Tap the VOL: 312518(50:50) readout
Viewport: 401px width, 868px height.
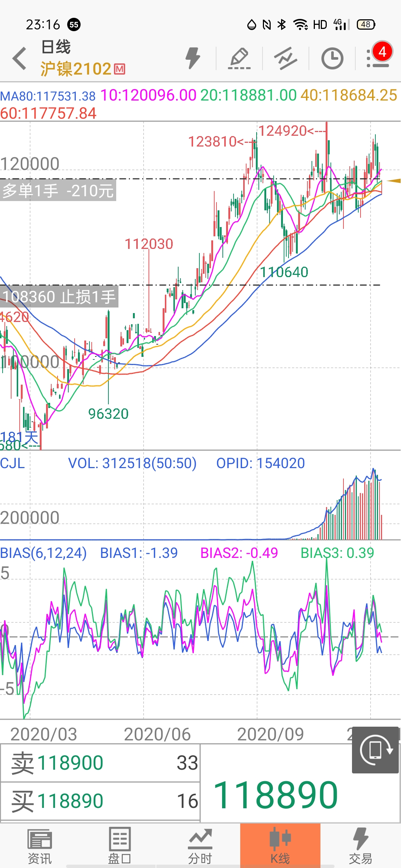[132, 463]
